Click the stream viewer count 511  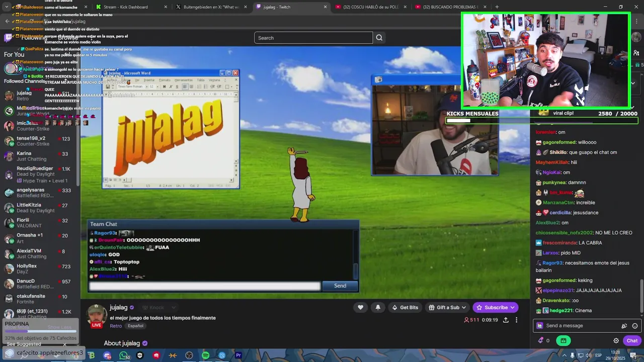(471, 320)
